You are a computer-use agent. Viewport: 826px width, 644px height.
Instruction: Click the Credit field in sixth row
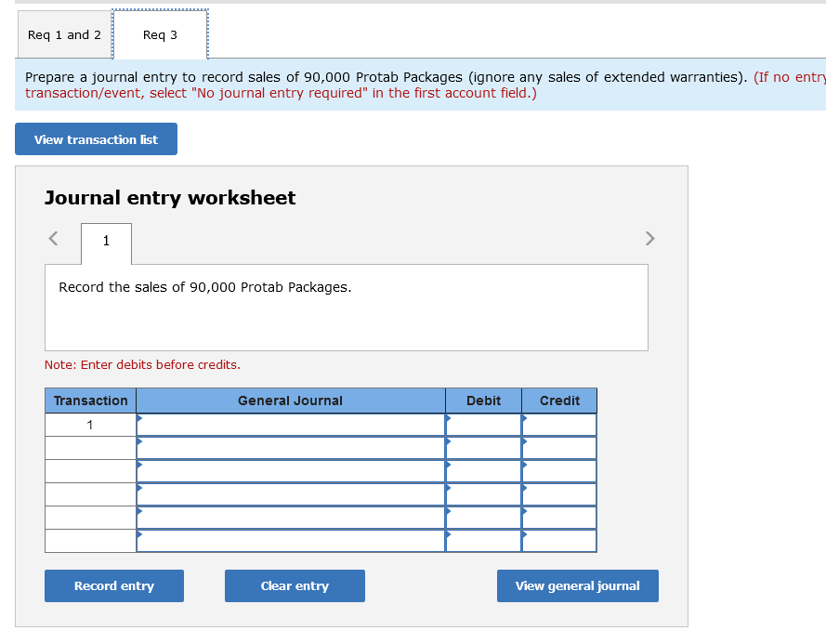[559, 541]
